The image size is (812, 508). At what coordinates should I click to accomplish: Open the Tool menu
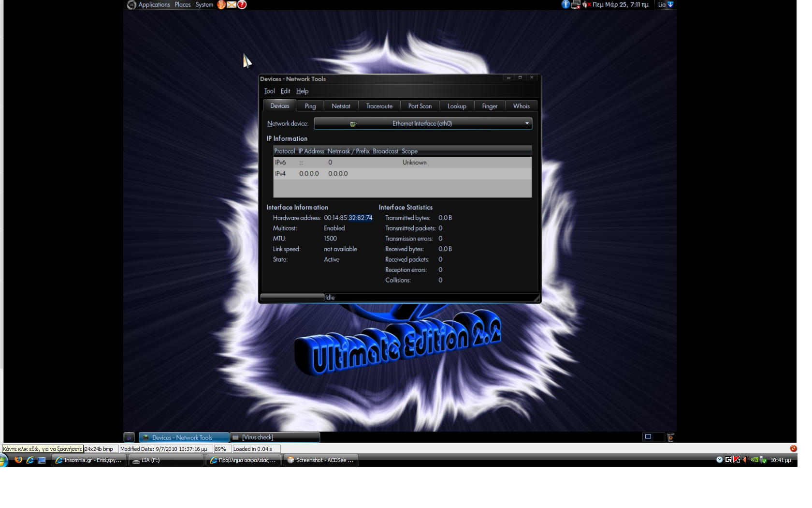tap(269, 91)
